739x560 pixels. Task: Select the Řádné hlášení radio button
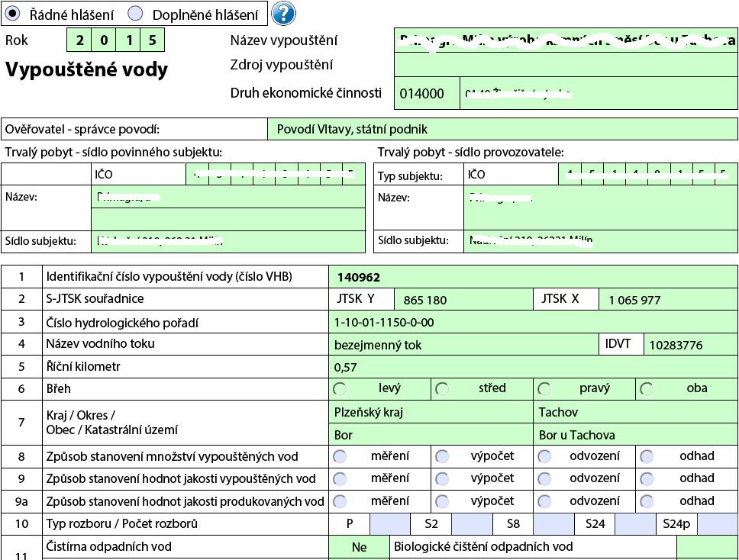point(13,13)
